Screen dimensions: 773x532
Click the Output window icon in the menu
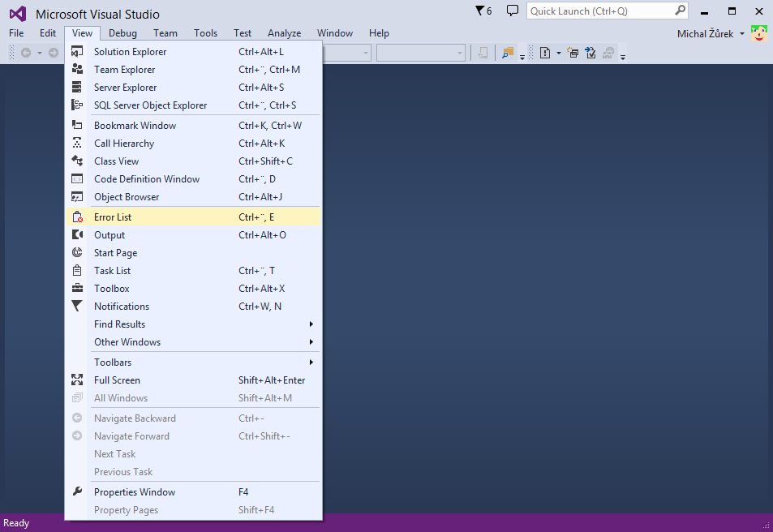pos(78,234)
